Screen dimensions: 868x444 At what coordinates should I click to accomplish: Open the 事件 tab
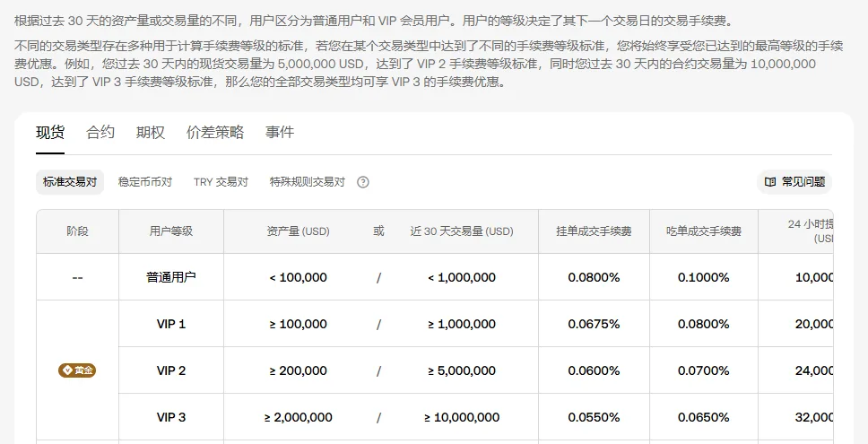[x=280, y=133]
